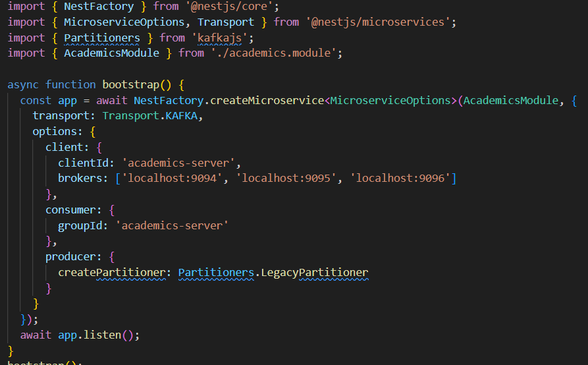Click the clientId property key
This screenshot has height=365, width=588.
(83, 163)
